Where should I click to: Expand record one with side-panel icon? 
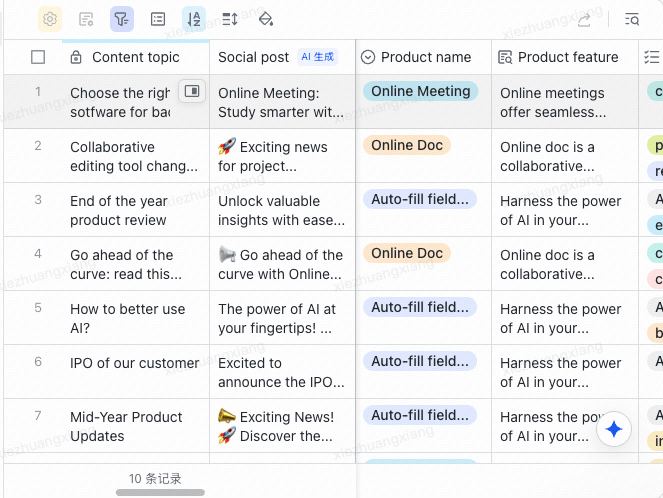(x=192, y=91)
